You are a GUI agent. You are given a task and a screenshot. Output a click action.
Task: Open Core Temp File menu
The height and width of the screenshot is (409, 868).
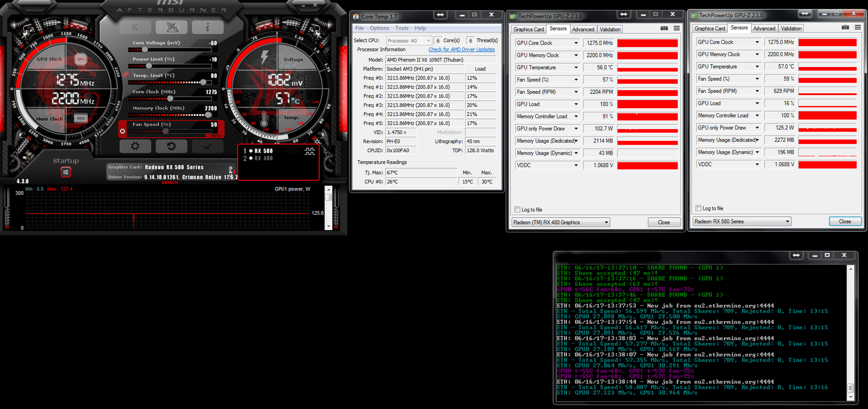click(x=359, y=28)
